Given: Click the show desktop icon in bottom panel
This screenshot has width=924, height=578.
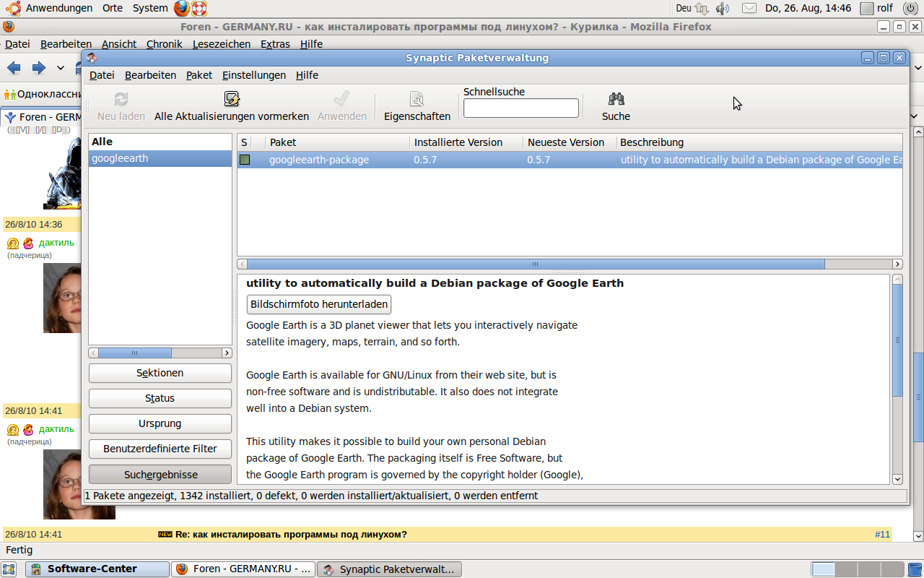Looking at the screenshot, I should 9,569.
